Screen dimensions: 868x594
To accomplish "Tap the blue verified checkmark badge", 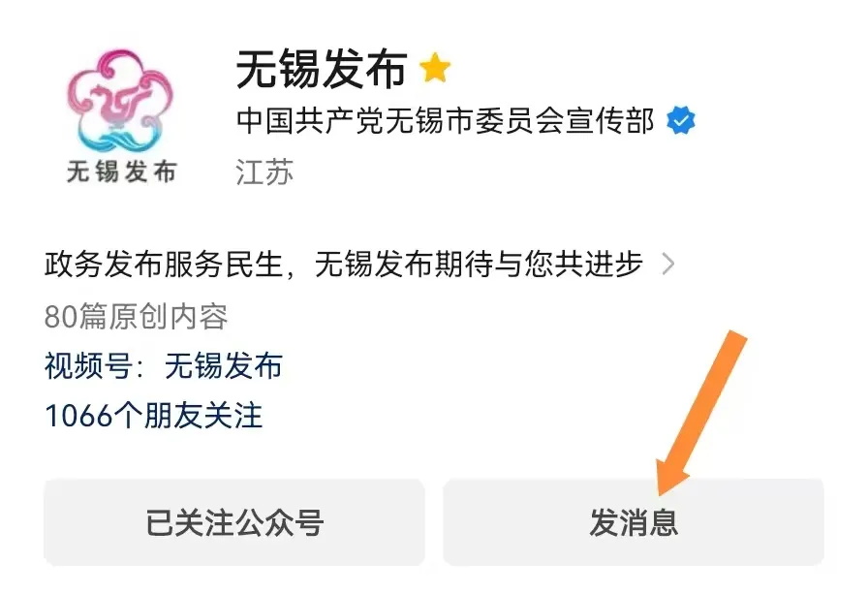I will click(680, 121).
